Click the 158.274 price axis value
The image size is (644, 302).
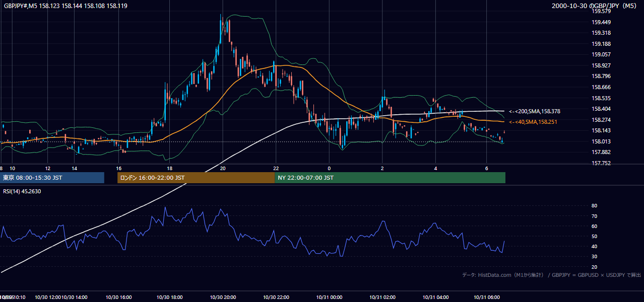(x=601, y=120)
